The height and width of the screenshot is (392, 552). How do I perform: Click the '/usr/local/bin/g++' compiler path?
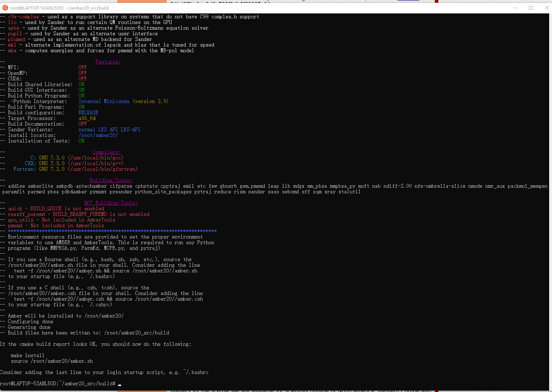[x=96, y=163]
